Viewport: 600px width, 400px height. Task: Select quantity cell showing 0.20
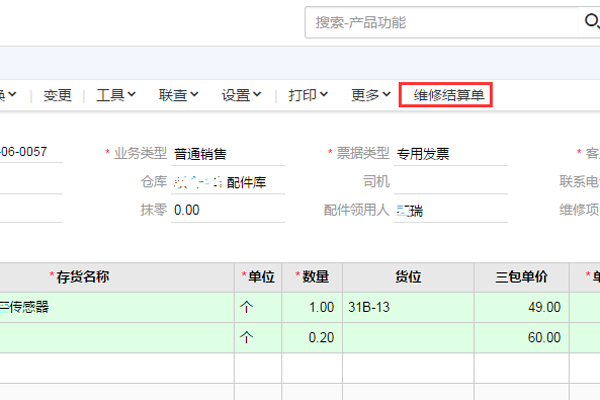click(312, 338)
